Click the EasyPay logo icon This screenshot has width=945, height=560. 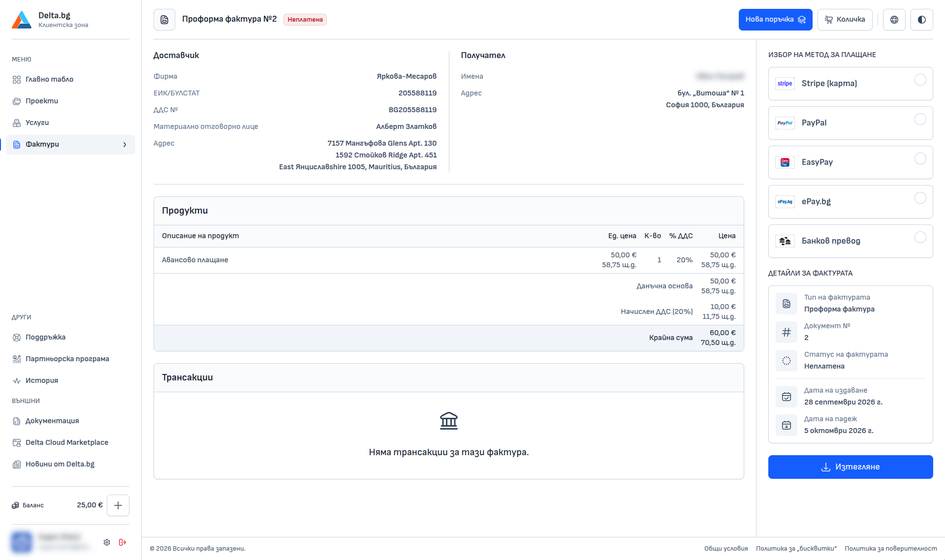[x=785, y=162]
